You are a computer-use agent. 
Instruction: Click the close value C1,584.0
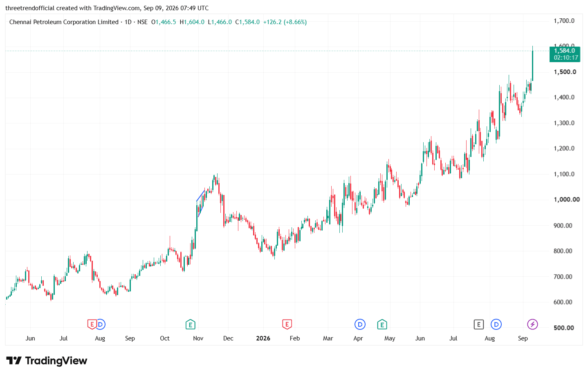[247, 22]
